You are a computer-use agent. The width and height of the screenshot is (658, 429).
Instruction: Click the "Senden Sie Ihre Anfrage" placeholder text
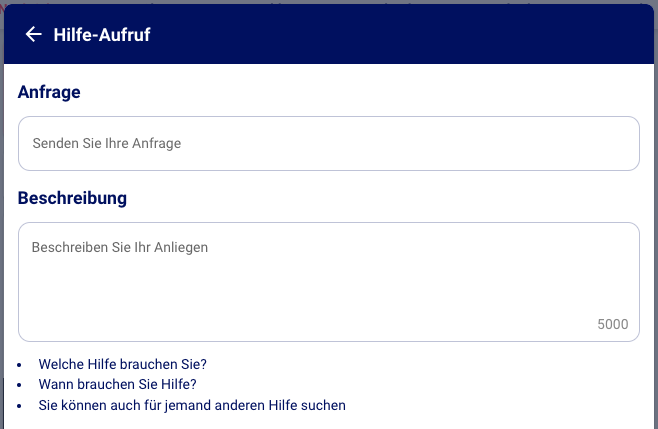pyautogui.click(x=107, y=144)
